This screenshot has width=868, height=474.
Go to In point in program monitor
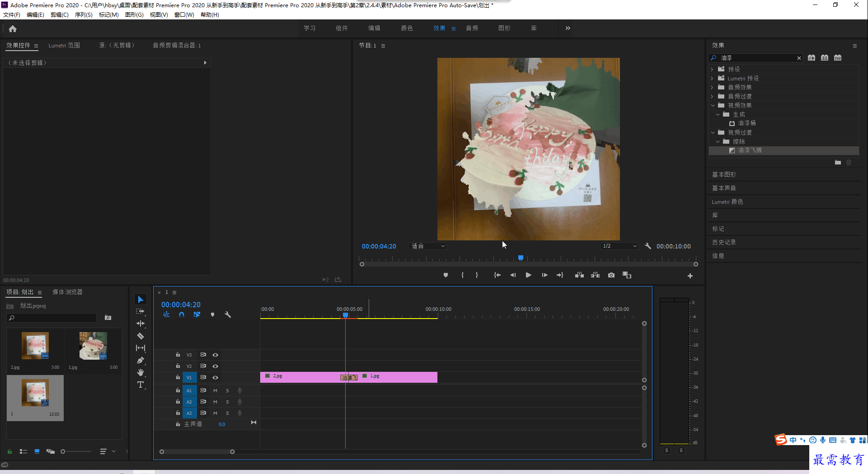tap(497, 275)
